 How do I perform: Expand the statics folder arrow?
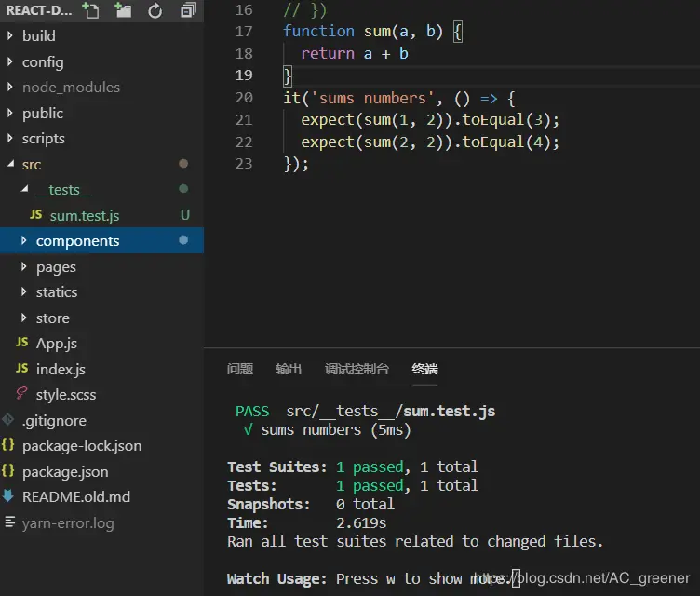23,291
